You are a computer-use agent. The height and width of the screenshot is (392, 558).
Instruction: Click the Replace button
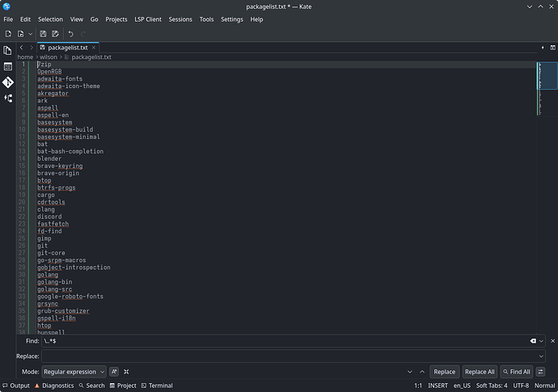pyautogui.click(x=445, y=372)
